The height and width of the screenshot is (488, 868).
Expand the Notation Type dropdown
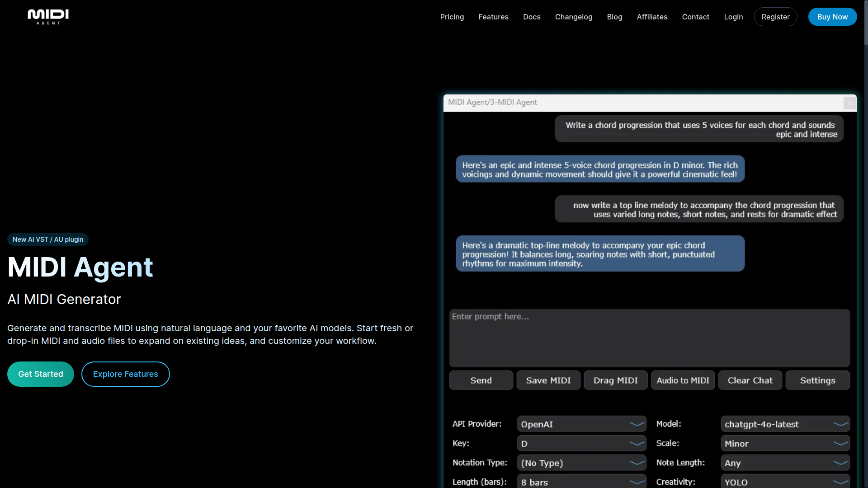point(581,463)
